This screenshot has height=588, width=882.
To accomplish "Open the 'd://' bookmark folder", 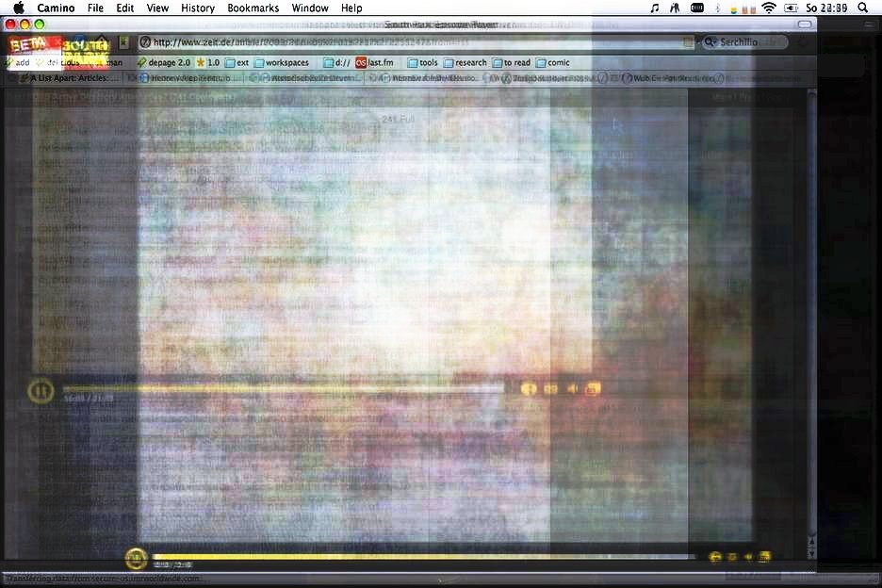I will tap(337, 62).
